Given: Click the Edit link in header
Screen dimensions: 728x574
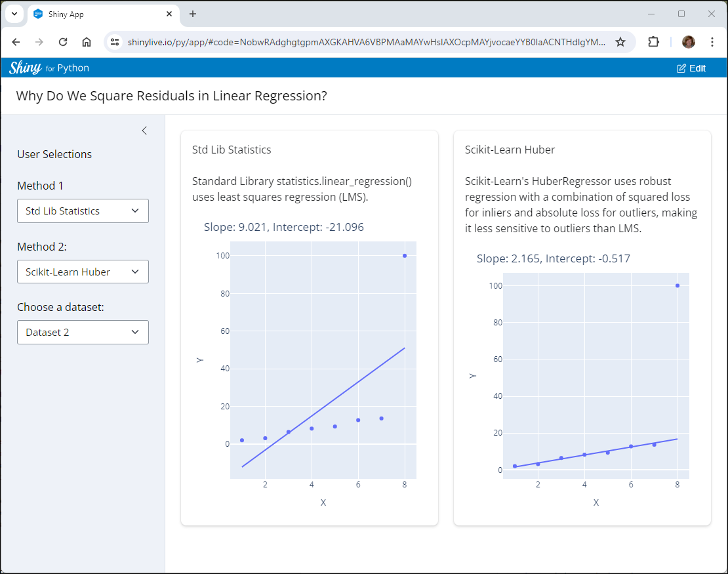Looking at the screenshot, I should click(x=691, y=68).
